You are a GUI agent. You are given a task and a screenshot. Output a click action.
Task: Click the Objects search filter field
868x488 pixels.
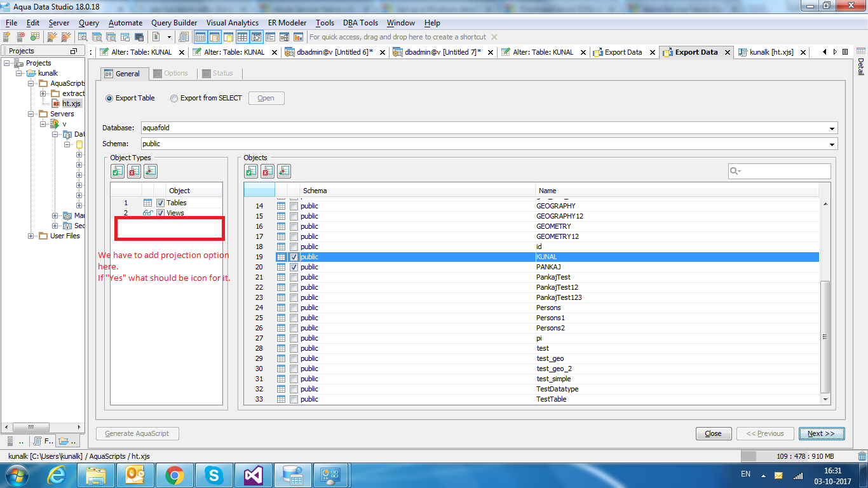coord(779,171)
